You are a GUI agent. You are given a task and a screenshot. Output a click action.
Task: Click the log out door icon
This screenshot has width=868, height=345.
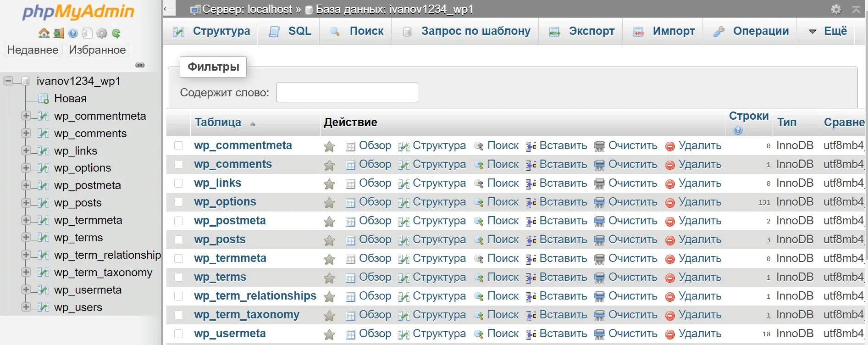coord(59,33)
